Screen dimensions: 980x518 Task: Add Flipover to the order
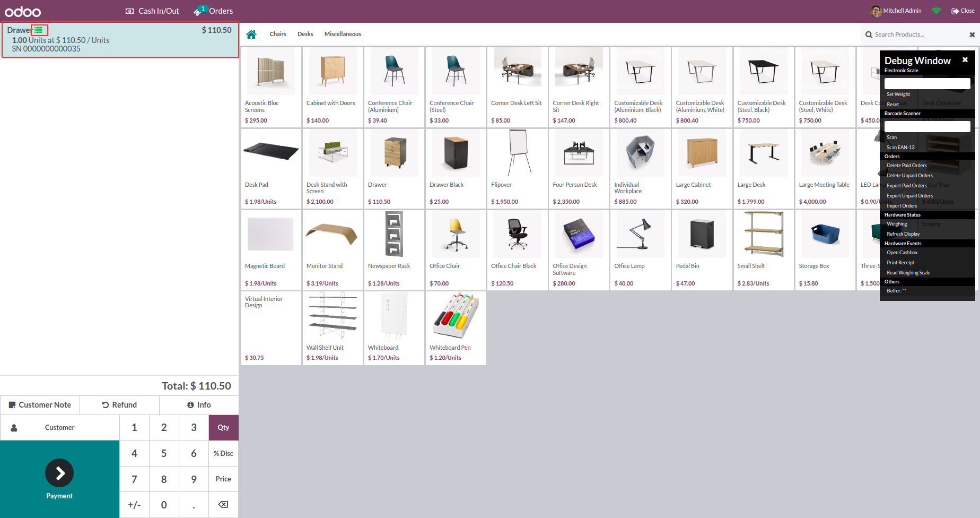coord(517,169)
